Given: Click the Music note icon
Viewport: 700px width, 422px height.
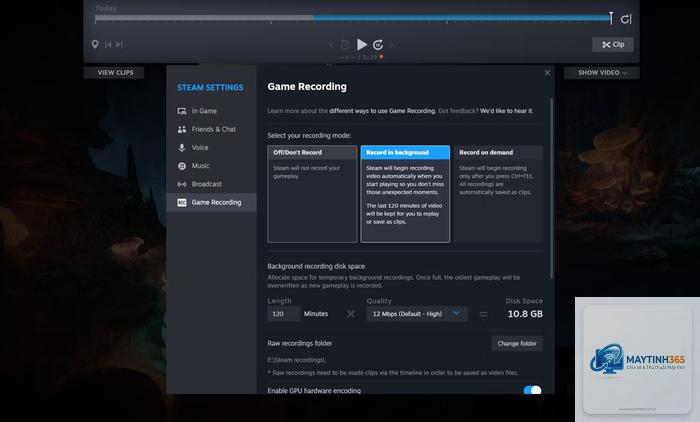Looking at the screenshot, I should click(x=182, y=166).
